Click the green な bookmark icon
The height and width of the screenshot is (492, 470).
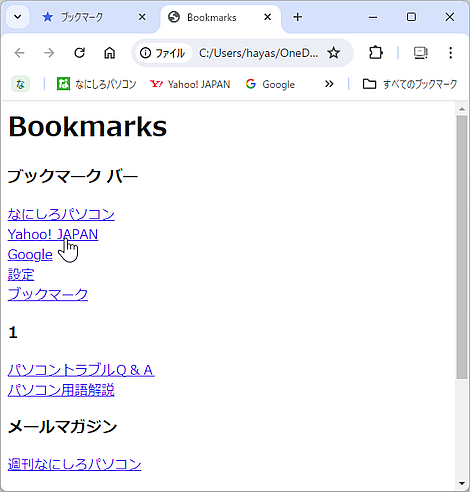click(x=20, y=84)
